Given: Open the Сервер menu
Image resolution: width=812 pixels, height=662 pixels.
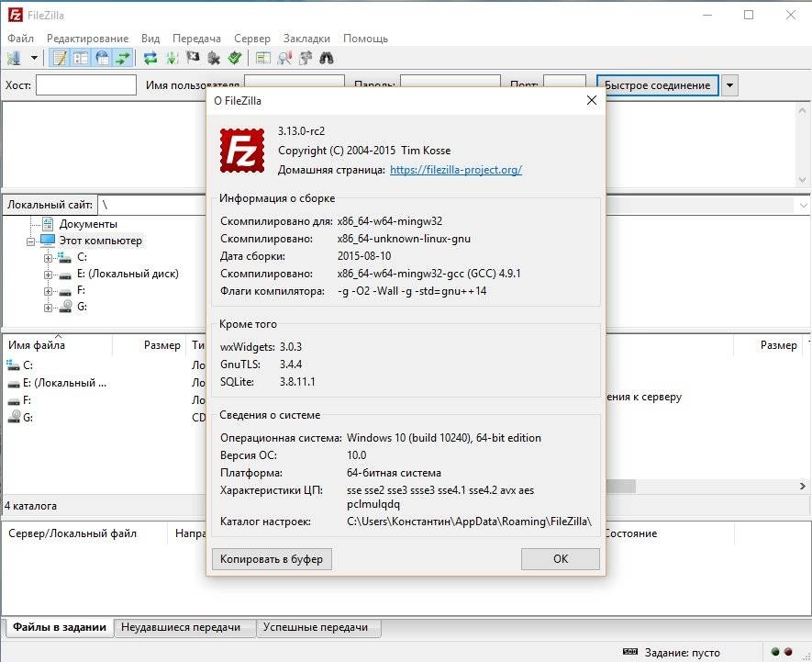Looking at the screenshot, I should coord(252,39).
